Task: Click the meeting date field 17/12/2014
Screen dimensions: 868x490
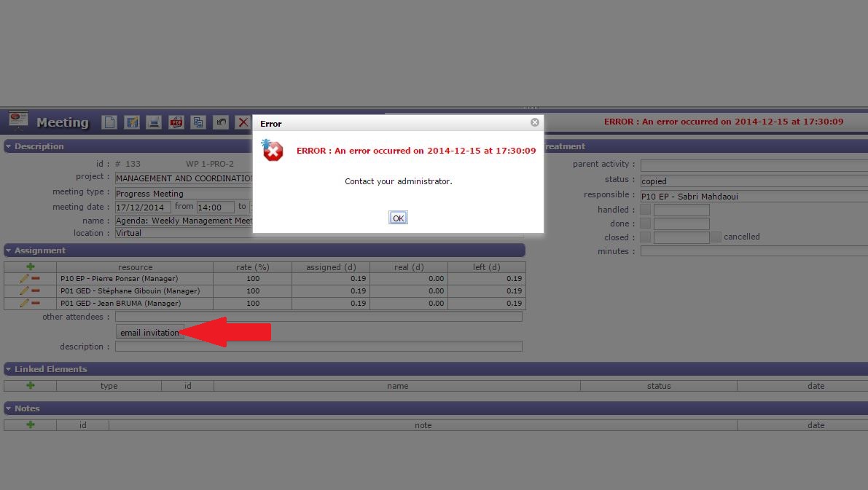Action: 143,208
